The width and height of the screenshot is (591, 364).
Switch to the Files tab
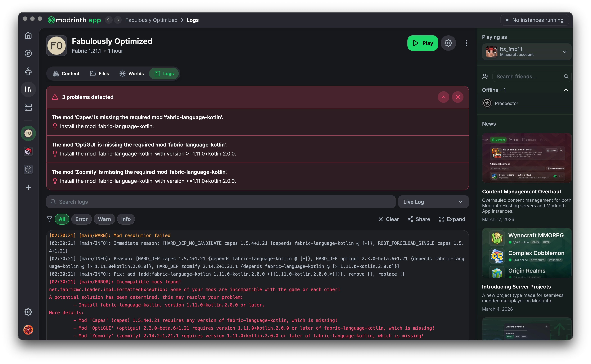[x=99, y=74]
